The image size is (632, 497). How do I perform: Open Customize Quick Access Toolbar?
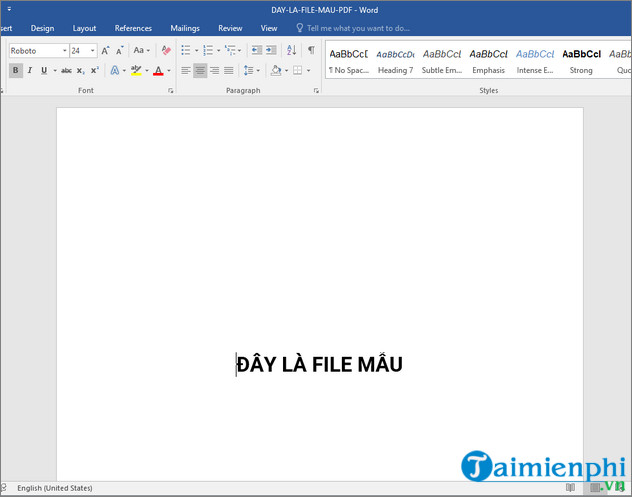coord(9,9)
